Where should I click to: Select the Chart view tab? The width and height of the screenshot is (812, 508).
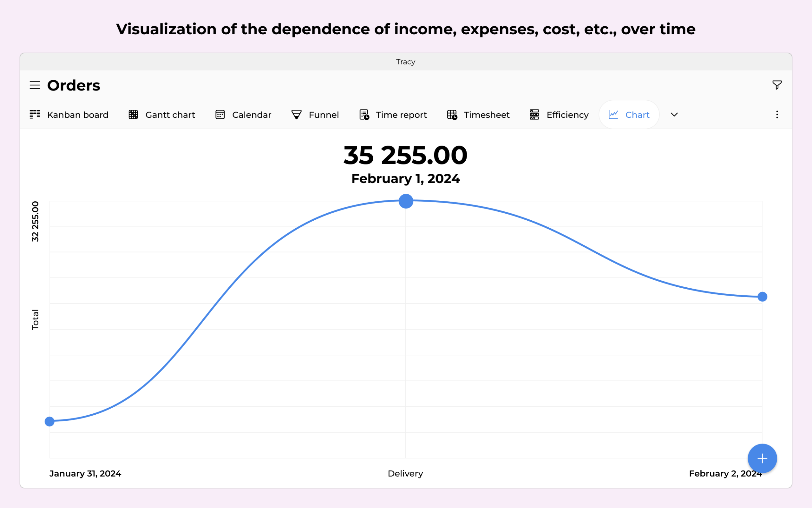click(629, 115)
